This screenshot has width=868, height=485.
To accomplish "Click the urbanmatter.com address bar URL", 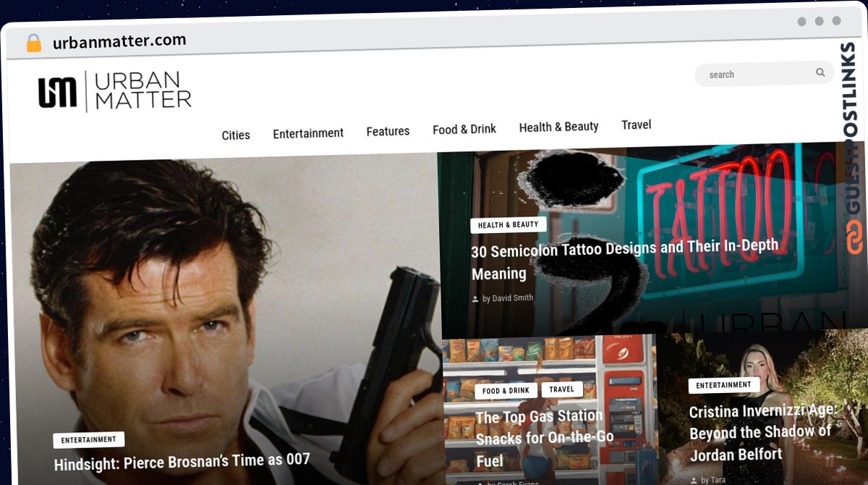I will click(x=119, y=41).
